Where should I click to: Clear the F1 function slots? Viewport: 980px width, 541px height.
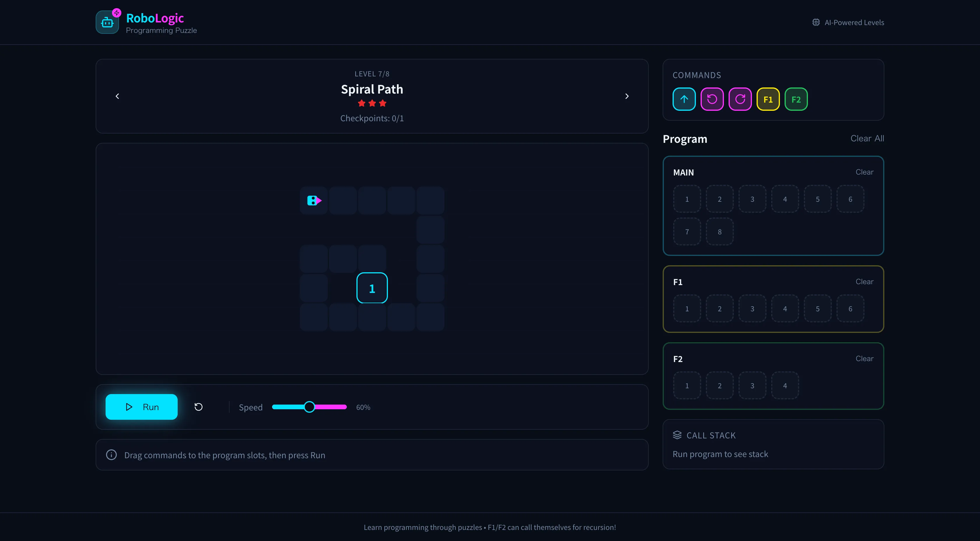864,282
